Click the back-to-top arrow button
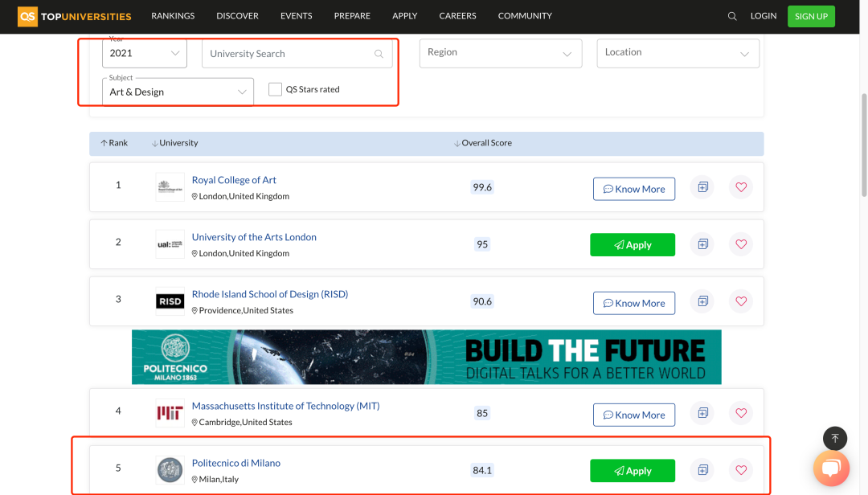868x495 pixels. (835, 439)
